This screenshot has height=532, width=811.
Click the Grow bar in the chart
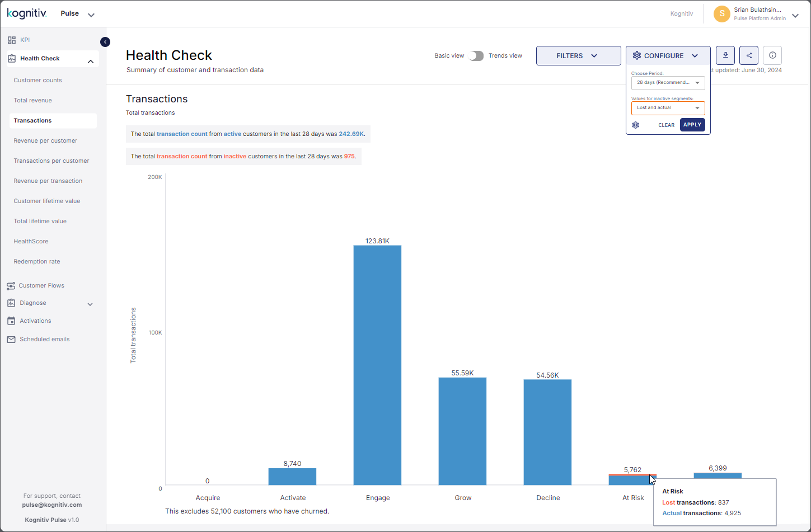click(x=462, y=431)
